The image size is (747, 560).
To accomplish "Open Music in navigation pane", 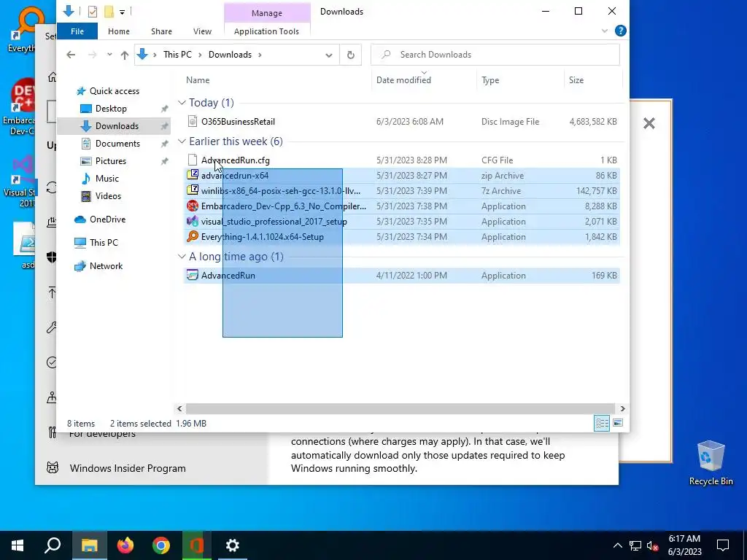I will (x=107, y=179).
